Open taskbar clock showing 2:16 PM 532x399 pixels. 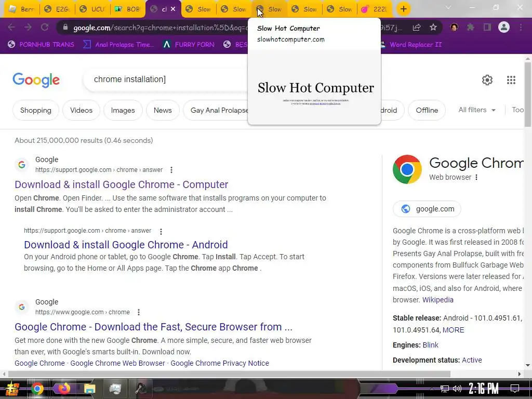click(484, 388)
